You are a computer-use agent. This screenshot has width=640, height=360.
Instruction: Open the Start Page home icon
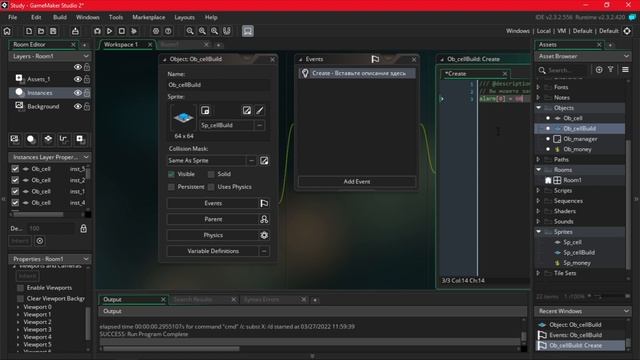coord(7,31)
